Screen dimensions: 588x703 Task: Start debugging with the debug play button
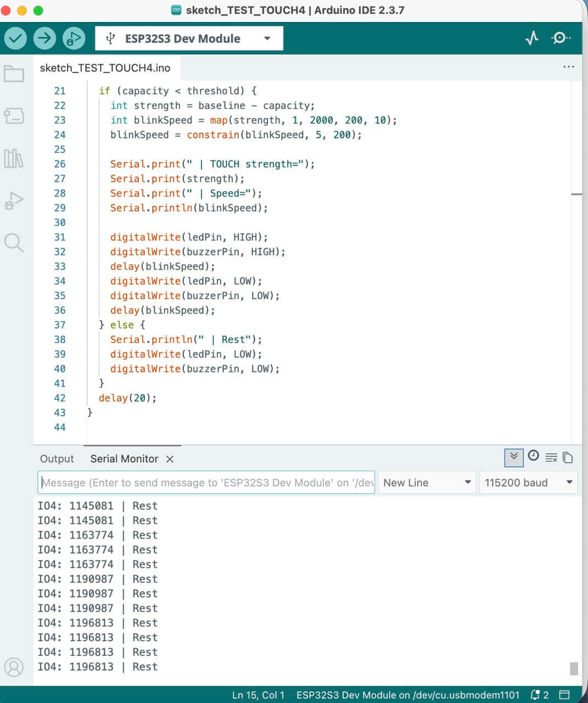point(74,38)
